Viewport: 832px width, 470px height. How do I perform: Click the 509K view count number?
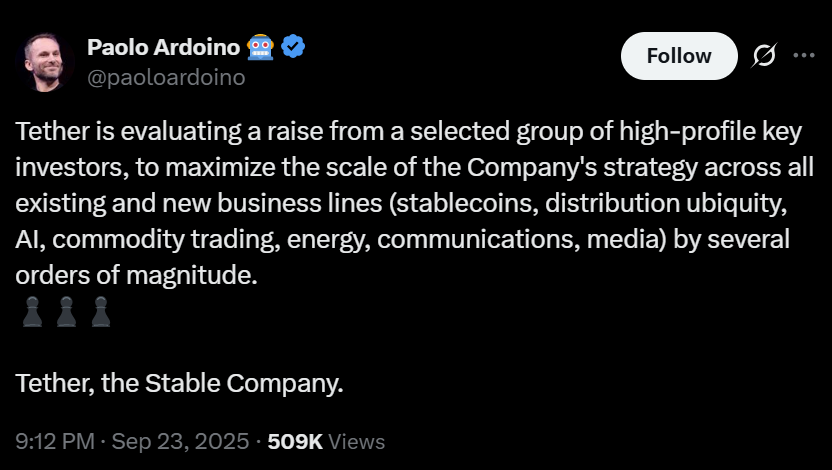click(296, 441)
